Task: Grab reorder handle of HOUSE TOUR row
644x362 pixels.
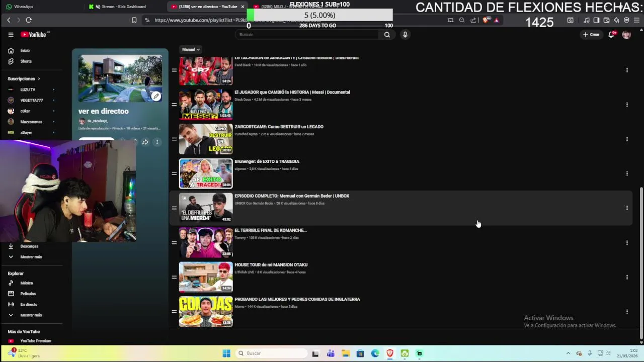Action: tap(174, 277)
